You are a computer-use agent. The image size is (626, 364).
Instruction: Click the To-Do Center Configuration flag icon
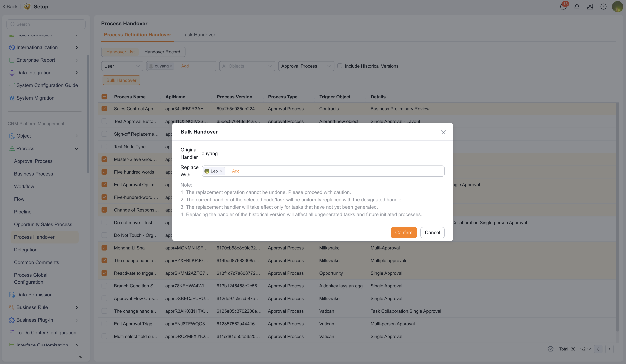[12, 333]
